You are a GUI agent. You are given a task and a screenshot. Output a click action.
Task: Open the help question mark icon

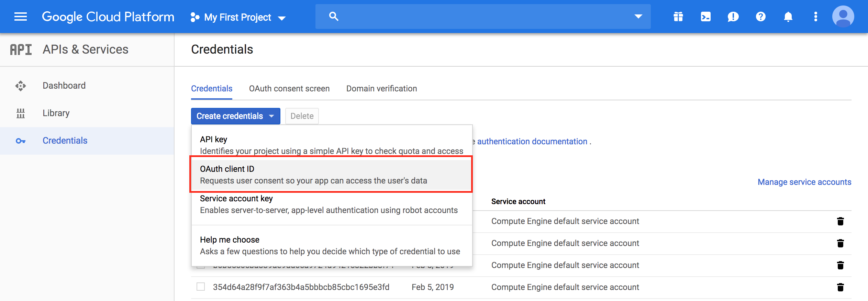[x=761, y=16]
